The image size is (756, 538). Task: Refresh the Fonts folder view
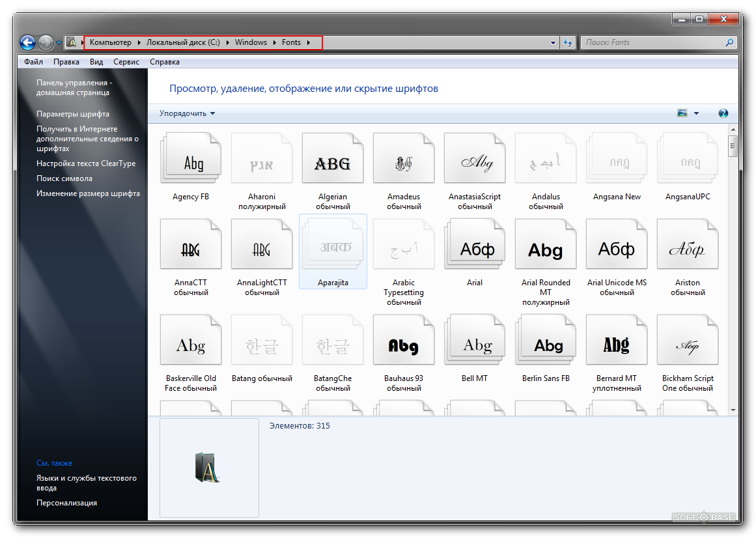[x=567, y=42]
